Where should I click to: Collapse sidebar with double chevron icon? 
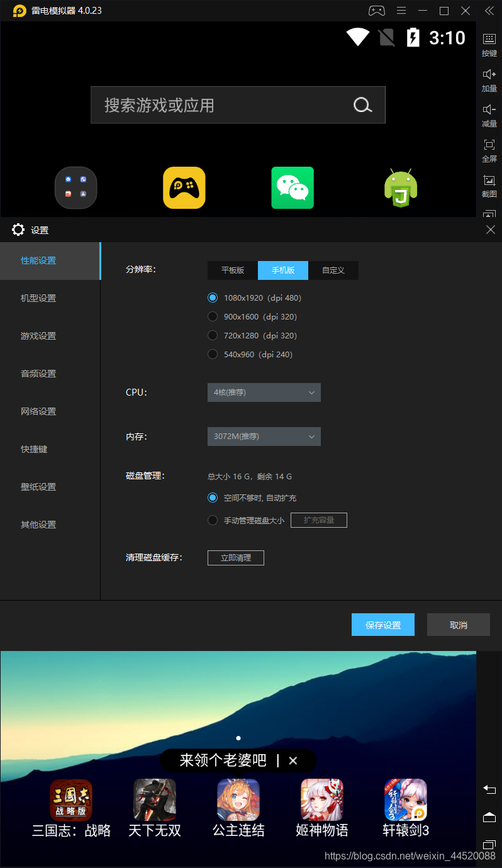click(x=489, y=11)
